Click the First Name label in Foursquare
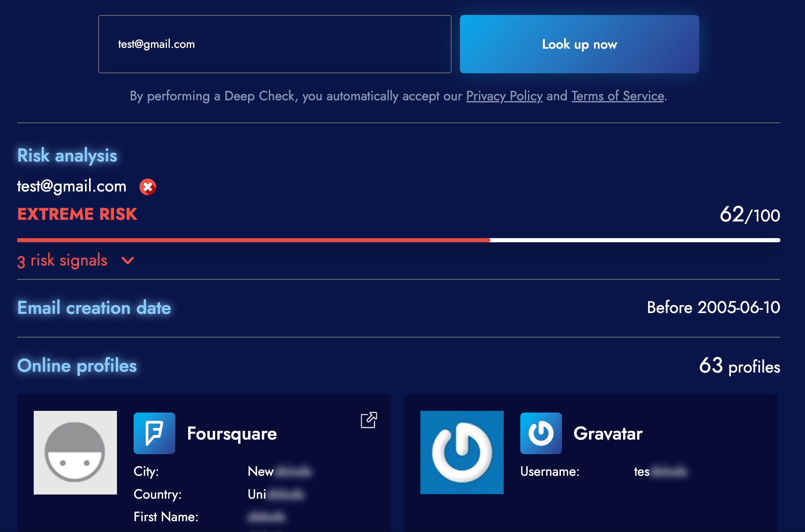 (x=166, y=517)
